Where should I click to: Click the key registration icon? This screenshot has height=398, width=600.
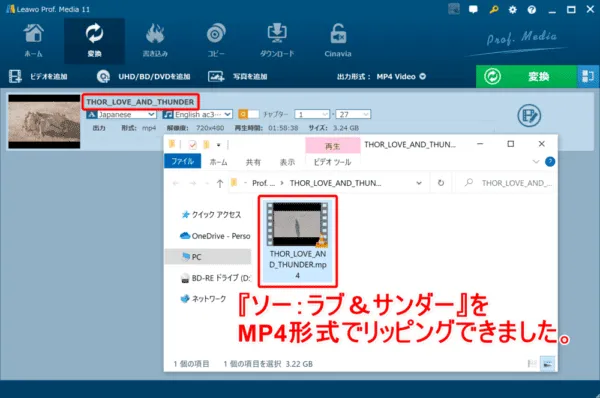point(494,10)
